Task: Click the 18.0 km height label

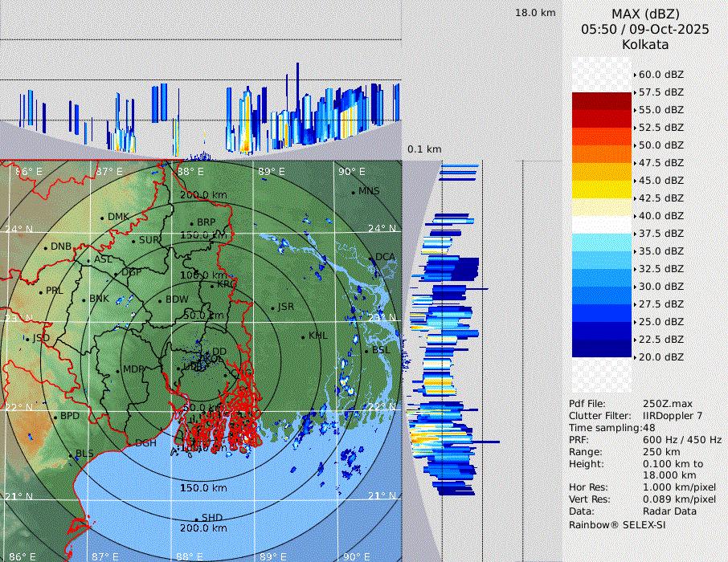Action: 535,13
